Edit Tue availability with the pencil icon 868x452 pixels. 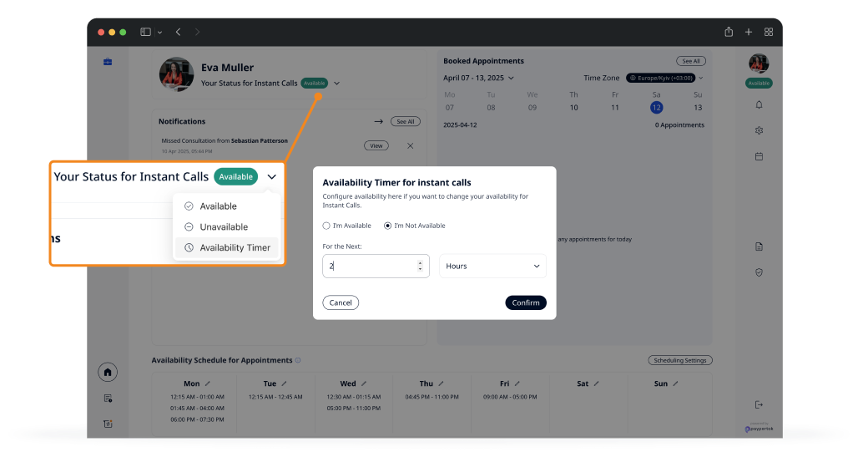pyautogui.click(x=284, y=383)
